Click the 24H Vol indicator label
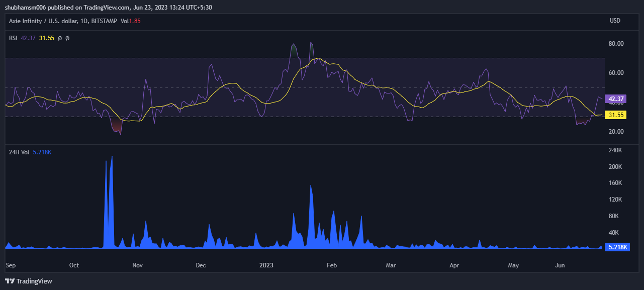 pyautogui.click(x=20, y=152)
